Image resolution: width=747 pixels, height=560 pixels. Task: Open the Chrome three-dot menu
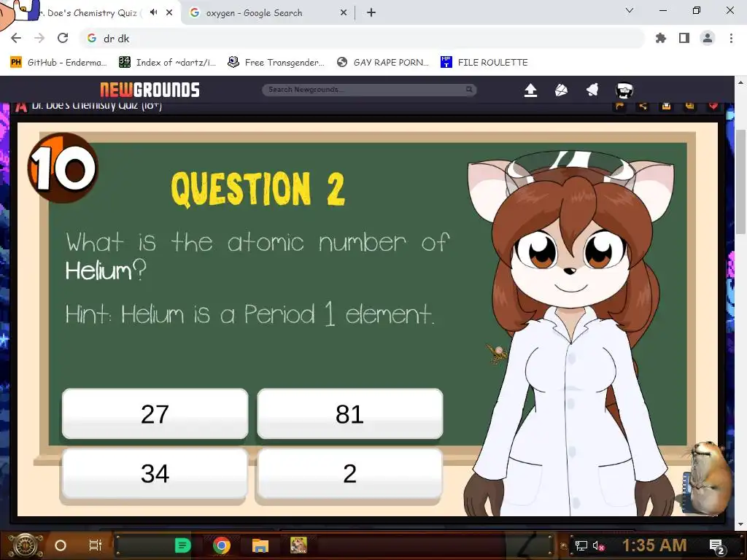point(731,38)
